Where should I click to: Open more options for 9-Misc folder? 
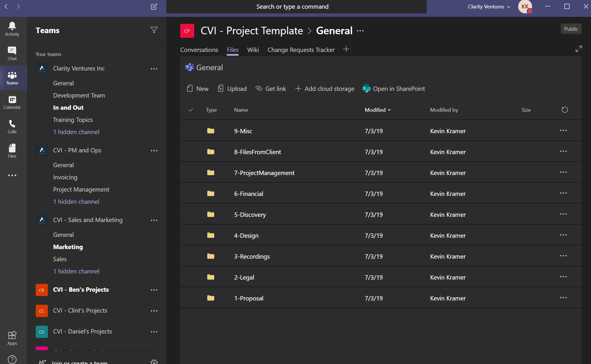pyautogui.click(x=563, y=131)
